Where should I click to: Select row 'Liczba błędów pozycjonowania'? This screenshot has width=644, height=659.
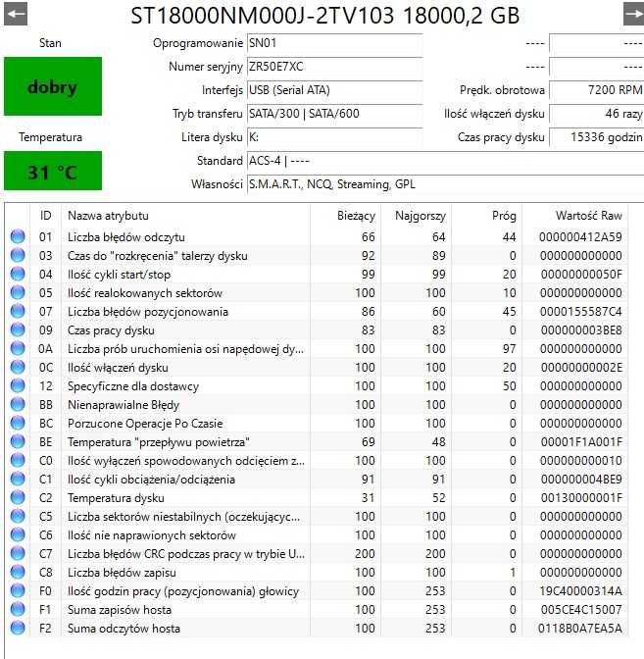click(x=317, y=311)
